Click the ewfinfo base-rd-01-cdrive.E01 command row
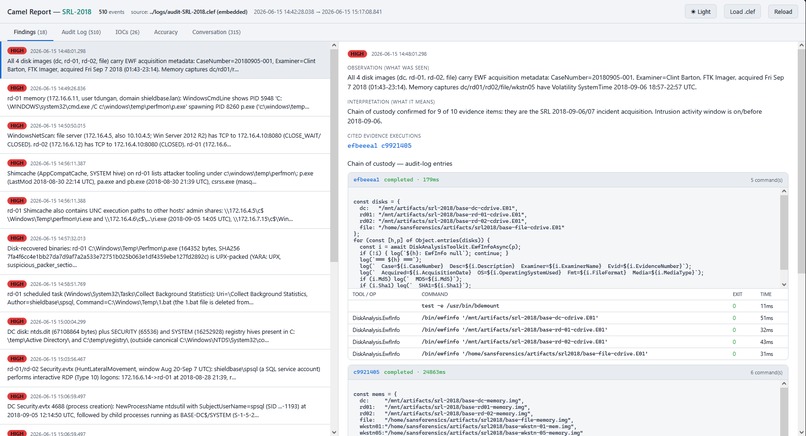This screenshot has width=806, height=436. (567, 330)
